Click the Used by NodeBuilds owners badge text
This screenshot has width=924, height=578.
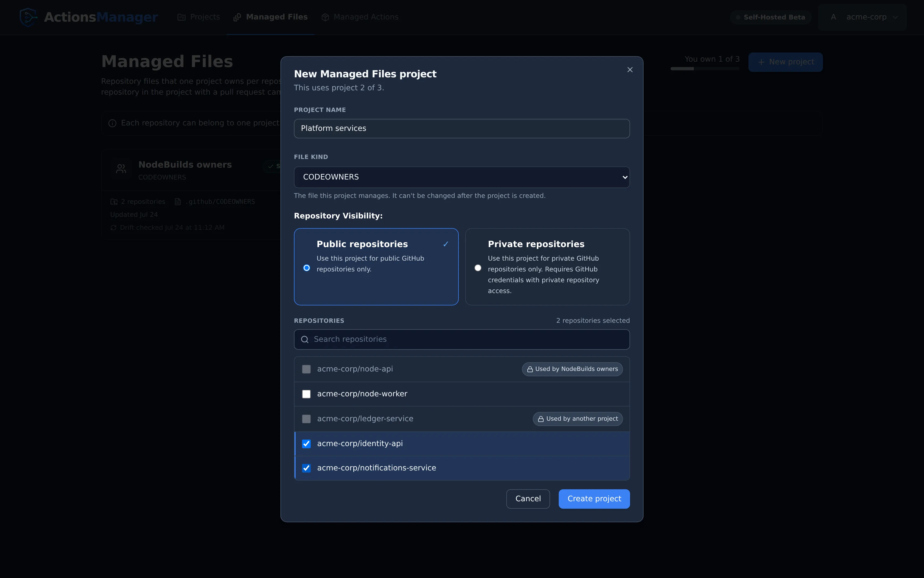click(x=576, y=369)
